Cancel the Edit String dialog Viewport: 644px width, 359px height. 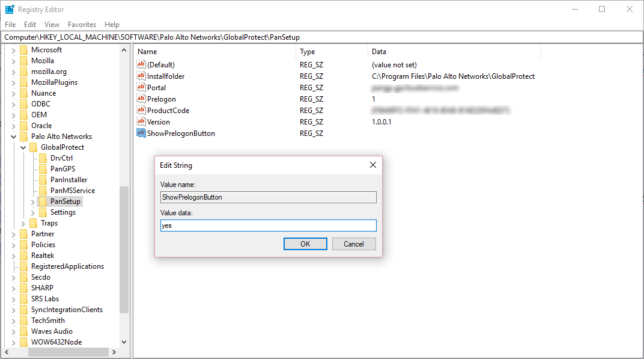click(x=354, y=244)
